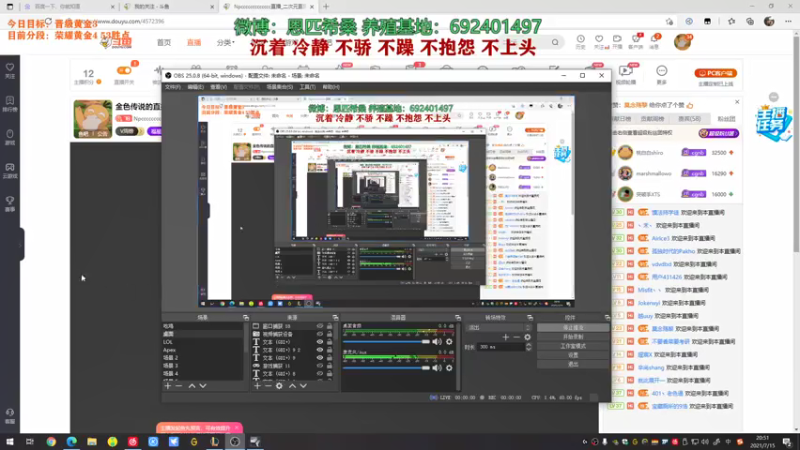Click Exit button in OBS controls
The height and width of the screenshot is (450, 800).
pos(573,364)
